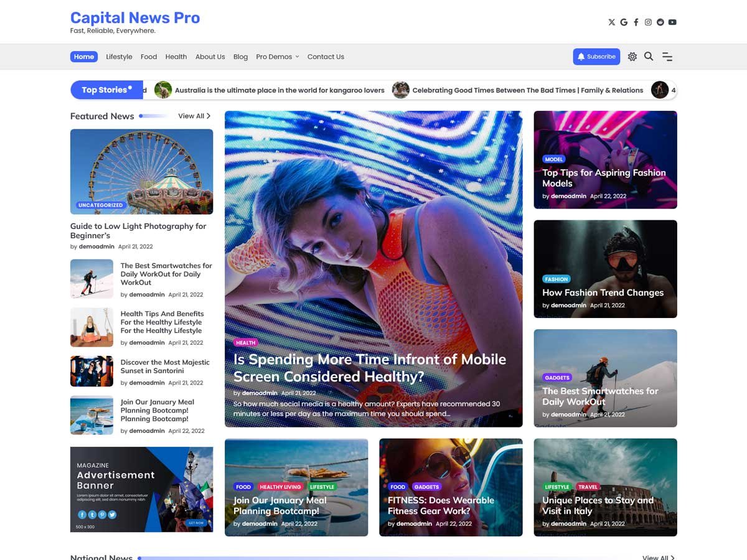Click the Google icon in header
The width and height of the screenshot is (747, 560).
(624, 22)
